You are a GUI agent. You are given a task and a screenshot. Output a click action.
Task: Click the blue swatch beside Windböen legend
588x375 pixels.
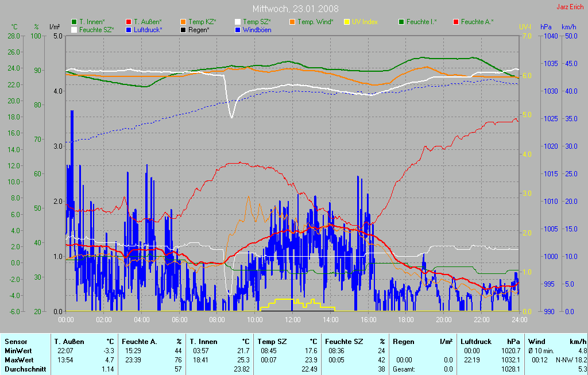pyautogui.click(x=238, y=30)
